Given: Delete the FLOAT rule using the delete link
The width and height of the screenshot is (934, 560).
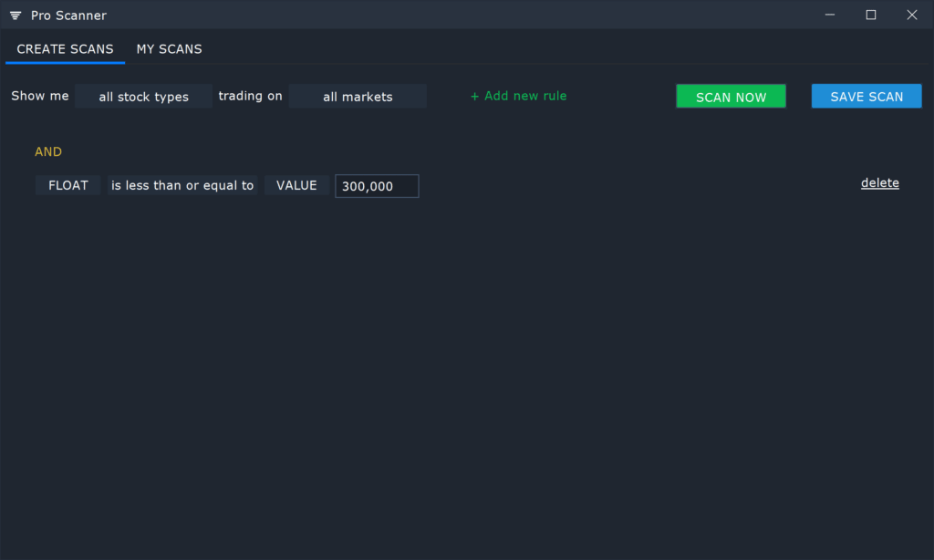Looking at the screenshot, I should [x=879, y=182].
